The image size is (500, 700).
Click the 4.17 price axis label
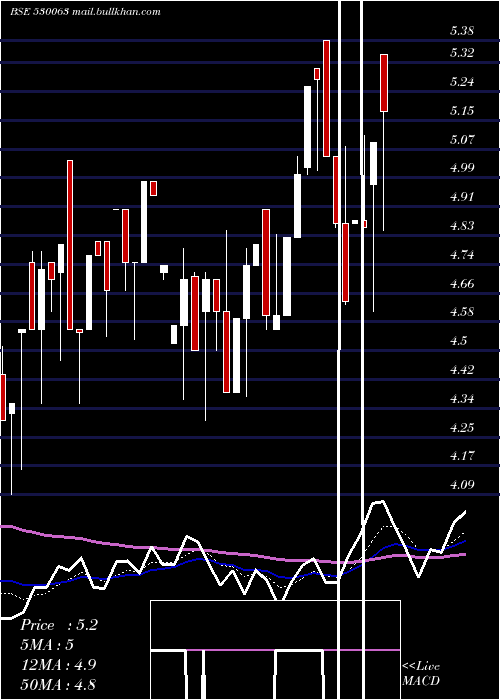tap(462, 456)
